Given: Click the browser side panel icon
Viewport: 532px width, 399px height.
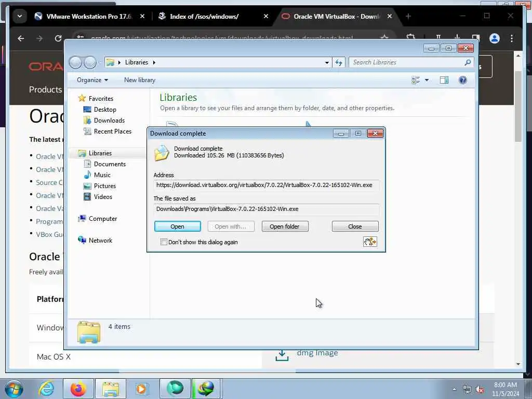Looking at the screenshot, I should (476, 37).
